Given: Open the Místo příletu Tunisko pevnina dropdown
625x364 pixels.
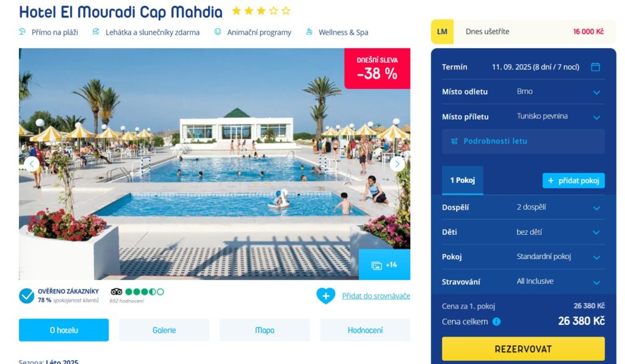Looking at the screenshot, I should coord(523,116).
